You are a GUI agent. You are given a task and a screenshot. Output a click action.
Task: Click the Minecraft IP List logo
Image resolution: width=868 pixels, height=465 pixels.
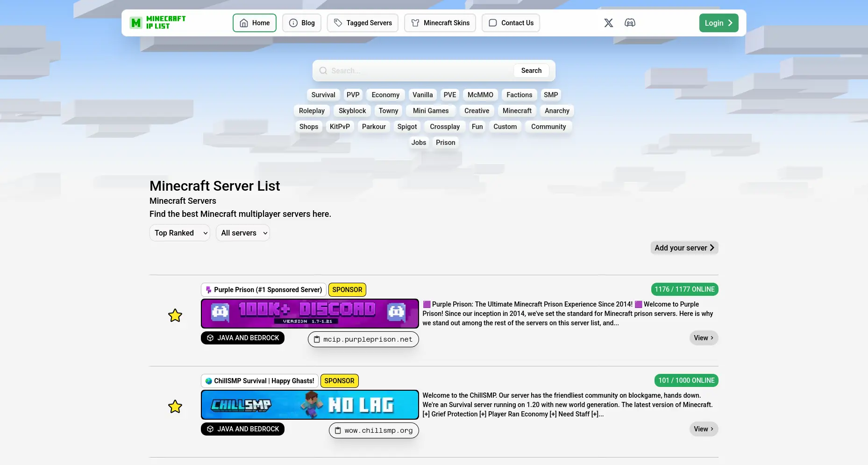157,22
